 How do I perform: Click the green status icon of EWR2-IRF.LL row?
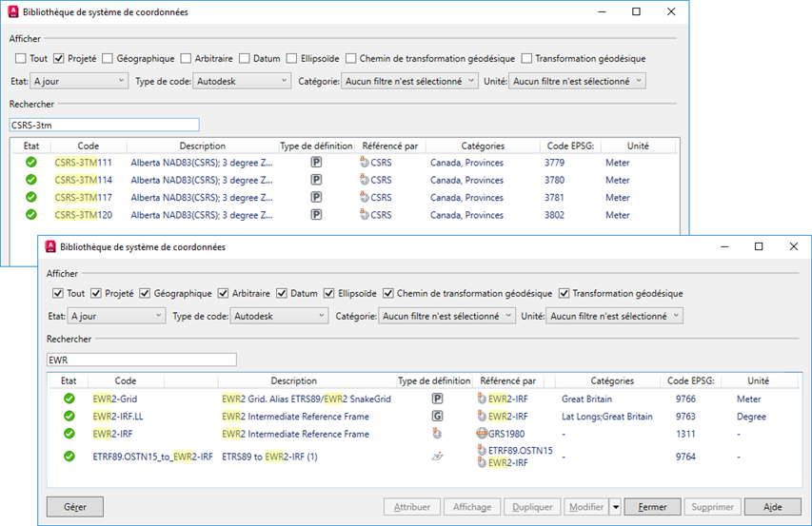tap(69, 416)
